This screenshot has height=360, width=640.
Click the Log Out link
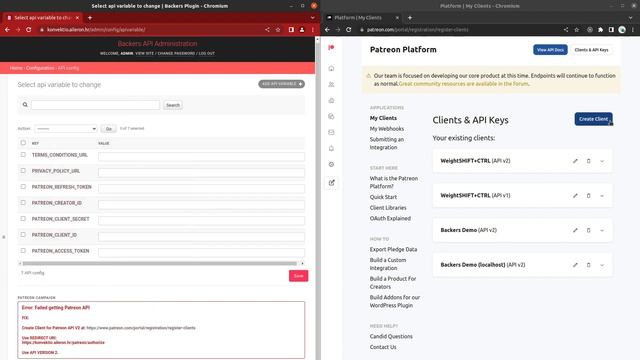[207, 53]
